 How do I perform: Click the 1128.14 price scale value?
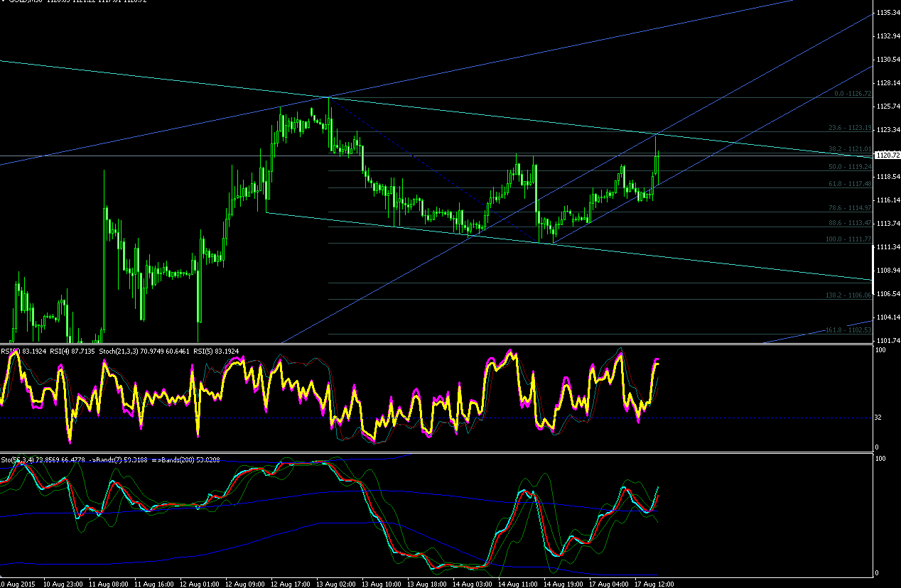pyautogui.click(x=889, y=82)
